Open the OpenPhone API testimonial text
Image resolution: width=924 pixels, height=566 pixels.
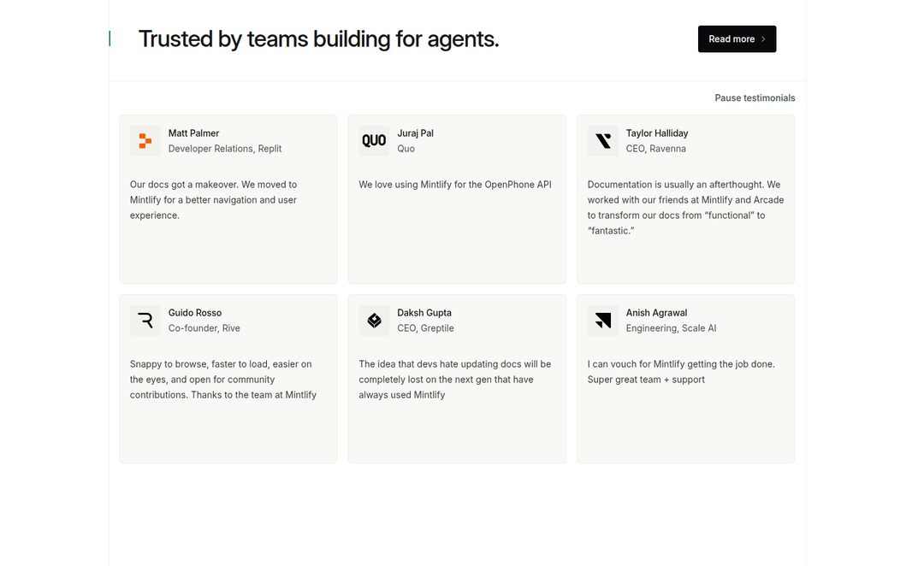click(x=455, y=185)
